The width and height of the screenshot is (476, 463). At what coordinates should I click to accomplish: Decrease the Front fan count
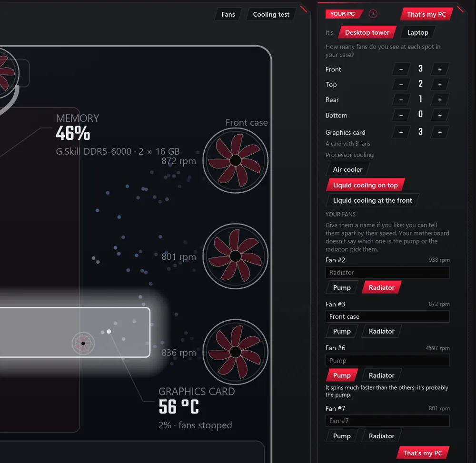[401, 69]
